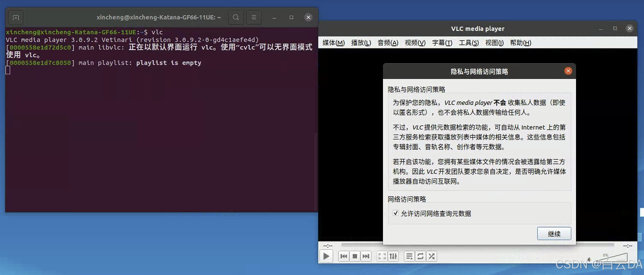The width and height of the screenshot is (644, 275).
Task: Click the VLC media player title bar
Action: coord(478,29)
